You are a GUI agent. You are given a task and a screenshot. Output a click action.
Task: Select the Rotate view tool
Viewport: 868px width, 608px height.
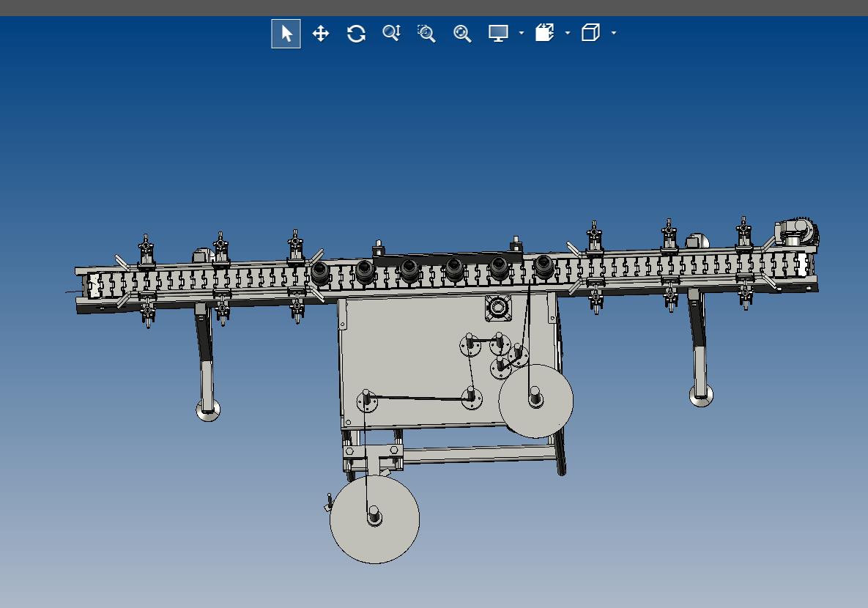(356, 34)
